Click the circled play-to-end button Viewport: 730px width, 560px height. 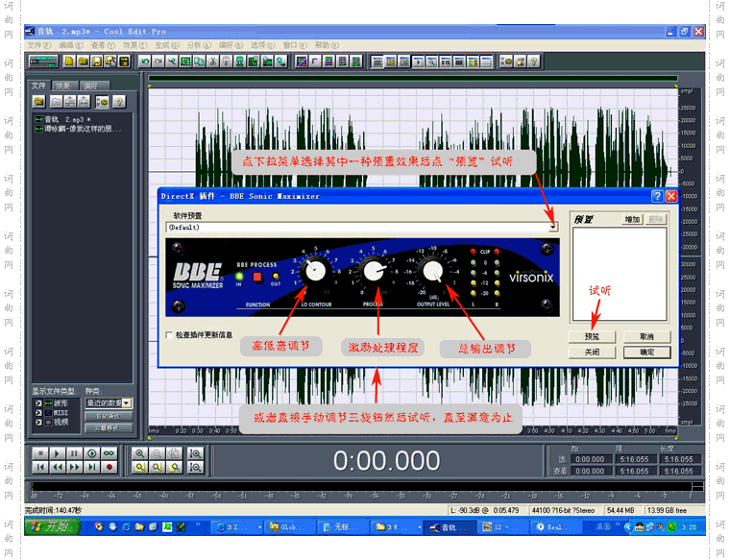coord(91,453)
